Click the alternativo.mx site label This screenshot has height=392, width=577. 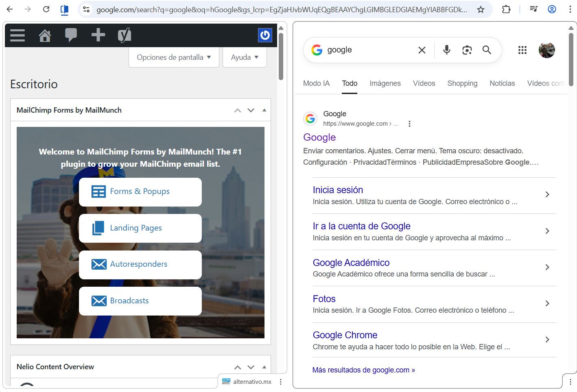252,382
